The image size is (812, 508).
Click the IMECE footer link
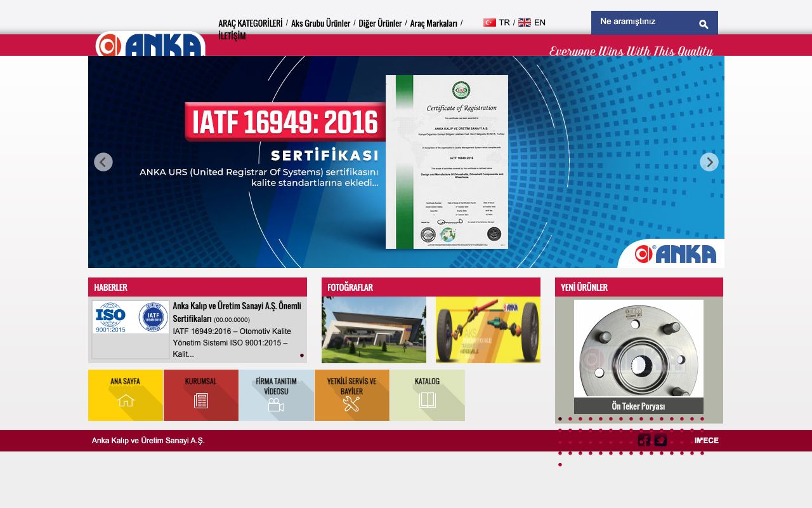point(707,441)
